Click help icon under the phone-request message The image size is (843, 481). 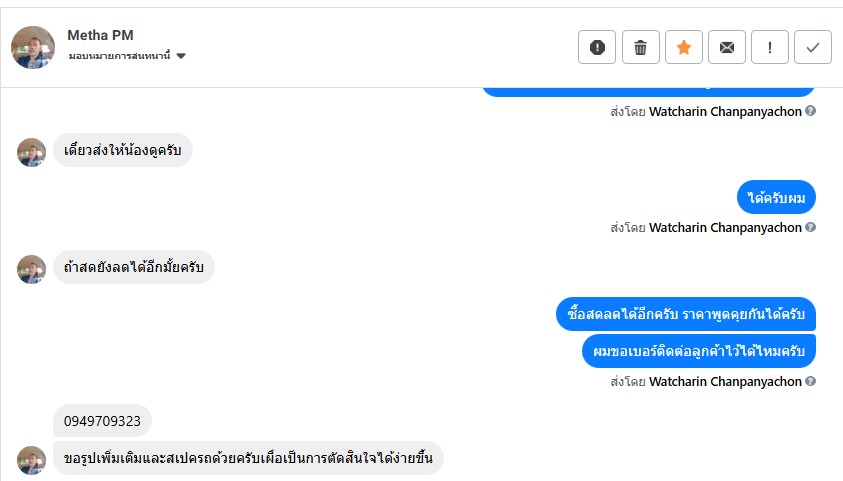(811, 381)
